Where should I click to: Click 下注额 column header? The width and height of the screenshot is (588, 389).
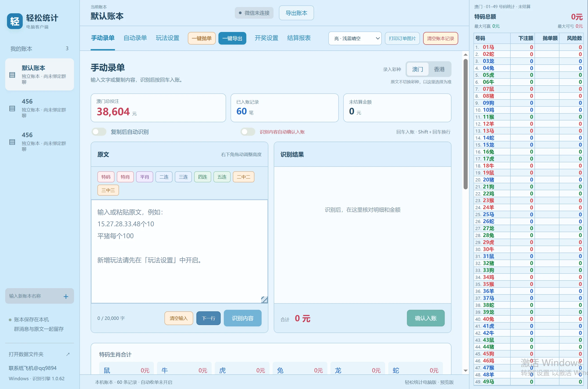coord(522,38)
